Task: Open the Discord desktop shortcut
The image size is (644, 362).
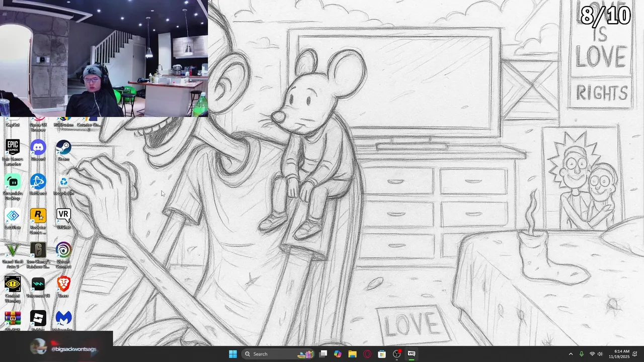Action: [x=38, y=150]
